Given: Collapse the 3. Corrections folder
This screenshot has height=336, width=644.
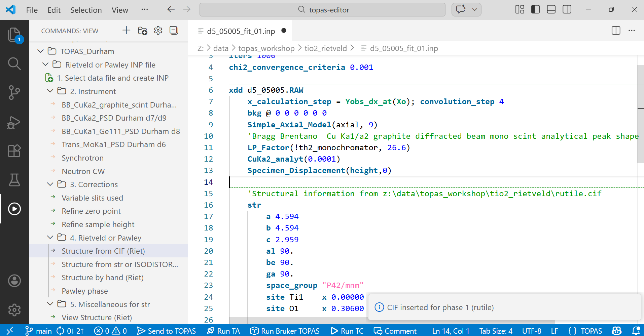Looking at the screenshot, I should 50,184.
